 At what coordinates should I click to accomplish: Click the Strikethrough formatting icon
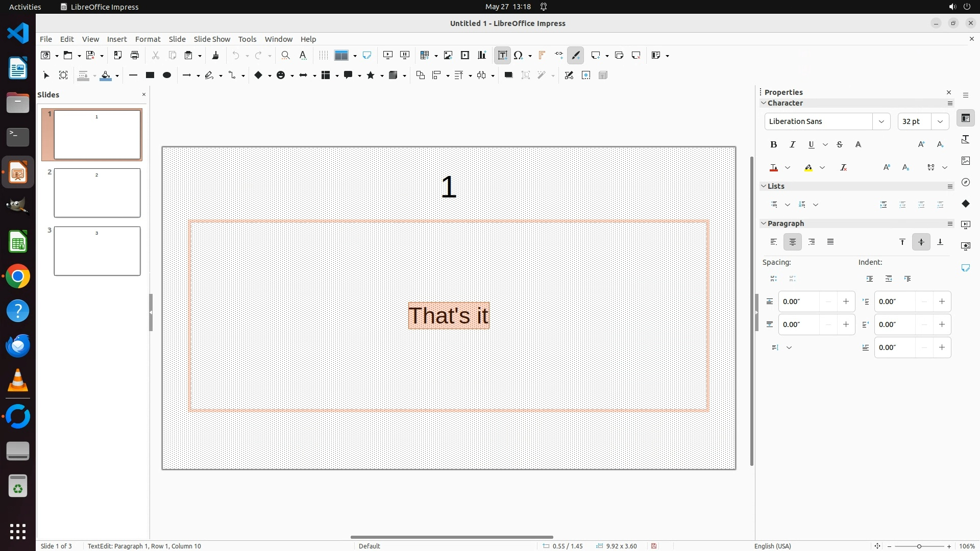[840, 145]
